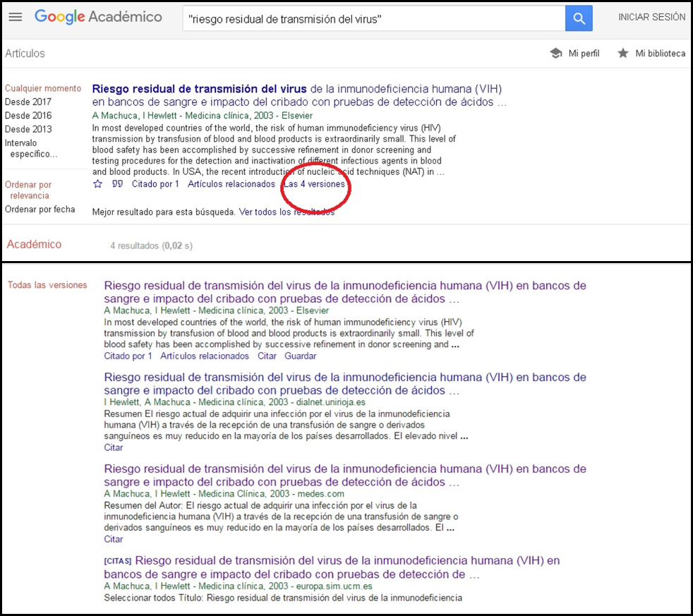Click into the search query field
The height and width of the screenshot is (616, 693).
click(x=373, y=19)
